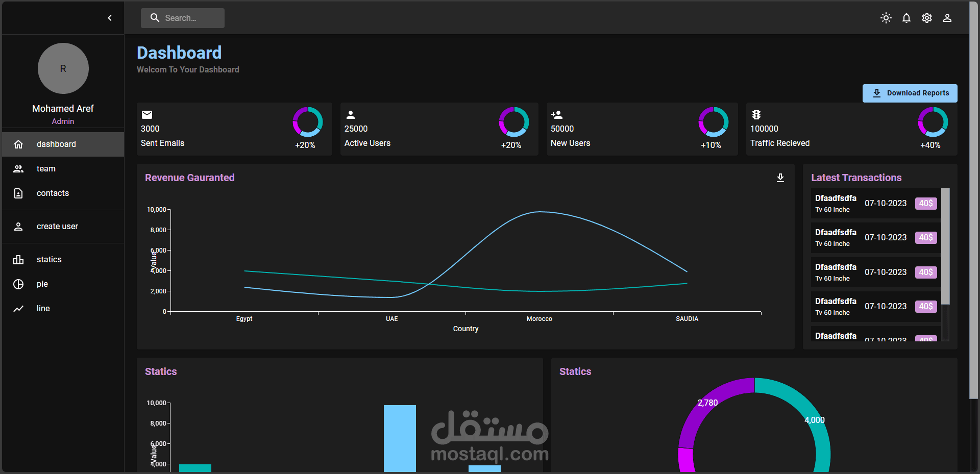Open the pie menu item
The width and height of the screenshot is (980, 474).
point(63,284)
